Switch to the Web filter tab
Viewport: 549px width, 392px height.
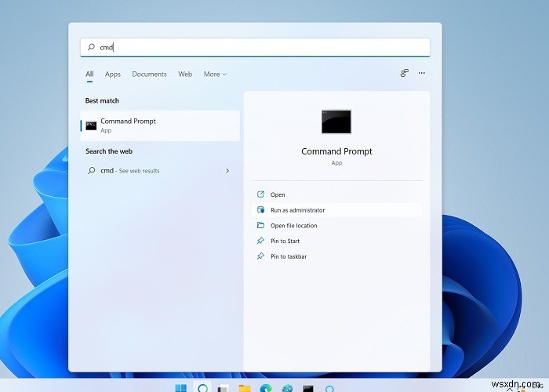(x=185, y=74)
